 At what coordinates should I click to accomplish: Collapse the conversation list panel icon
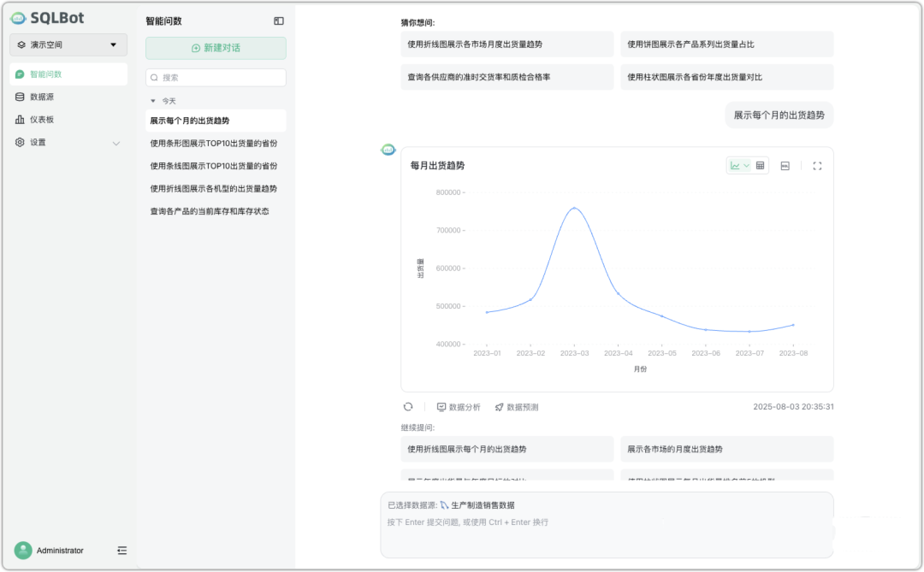(279, 21)
